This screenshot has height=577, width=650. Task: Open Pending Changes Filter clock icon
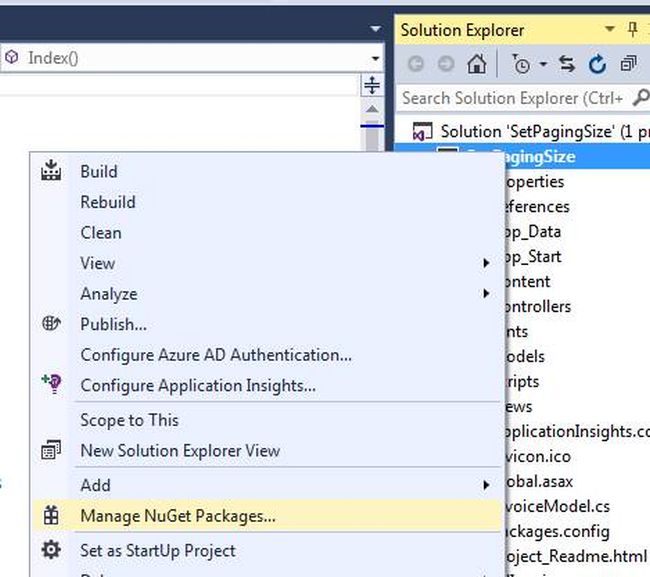pyautogui.click(x=521, y=64)
